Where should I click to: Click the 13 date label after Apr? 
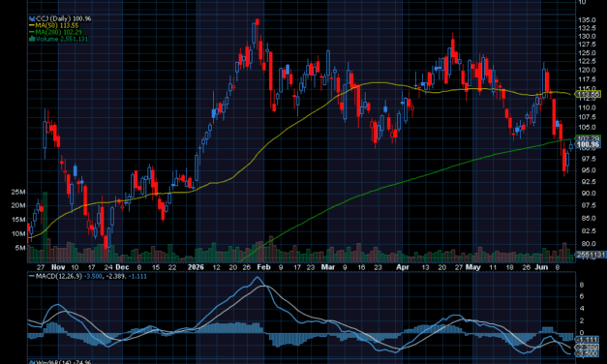425,267
